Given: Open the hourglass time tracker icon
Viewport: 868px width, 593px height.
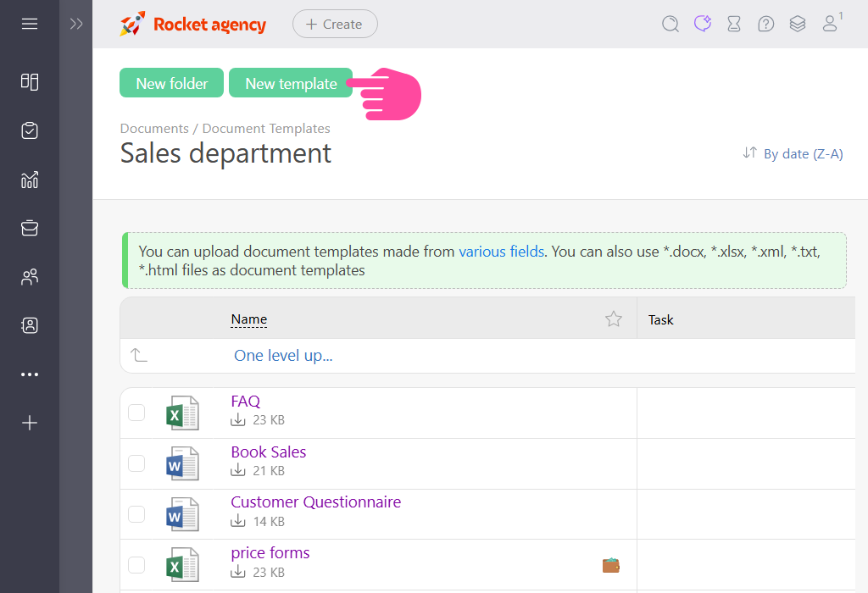Looking at the screenshot, I should click(x=734, y=24).
